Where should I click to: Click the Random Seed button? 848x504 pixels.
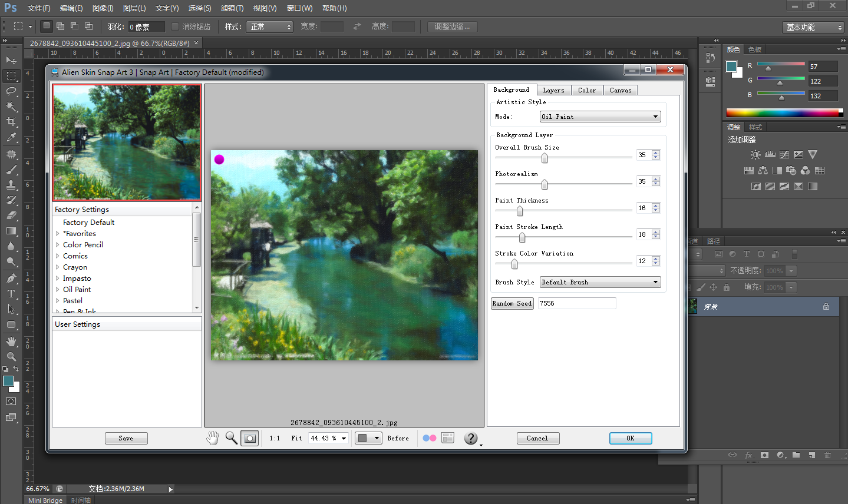(x=512, y=303)
